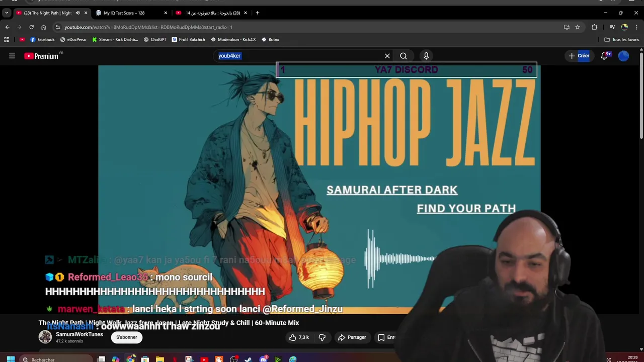Go back in browser history
The height and width of the screenshot is (362, 644).
[x=7, y=27]
